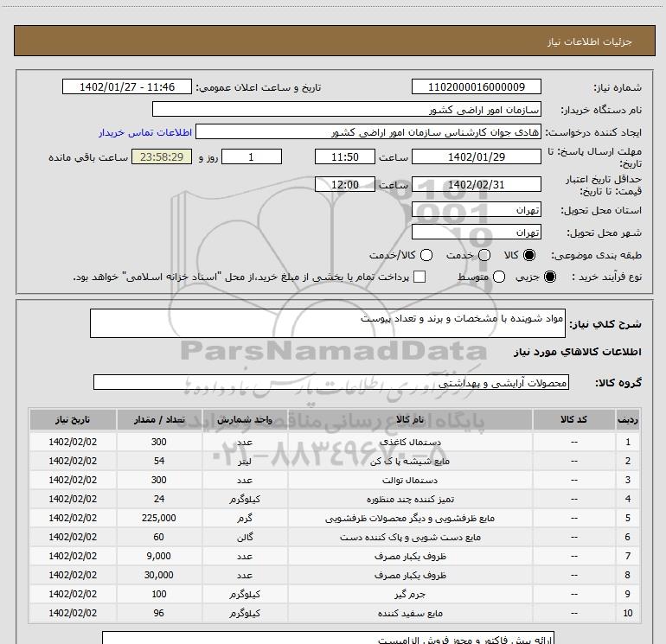Click the تعداد / مقدار column header

pos(159,419)
